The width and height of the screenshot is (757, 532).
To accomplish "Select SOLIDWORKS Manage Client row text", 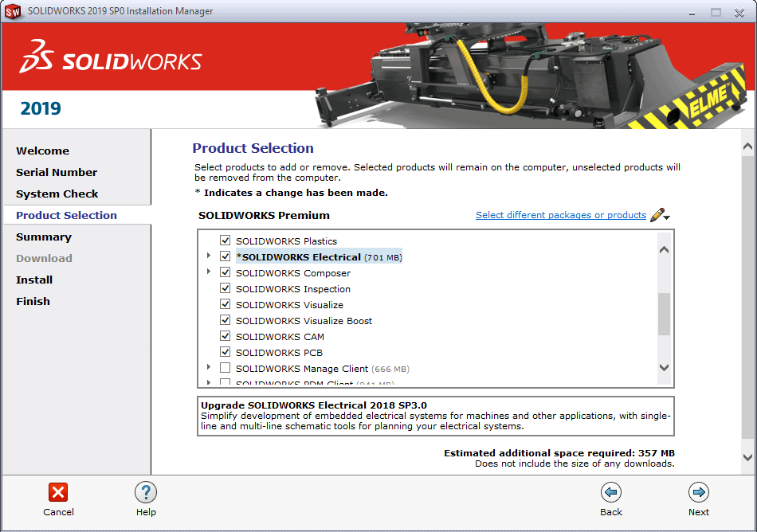I will [323, 369].
